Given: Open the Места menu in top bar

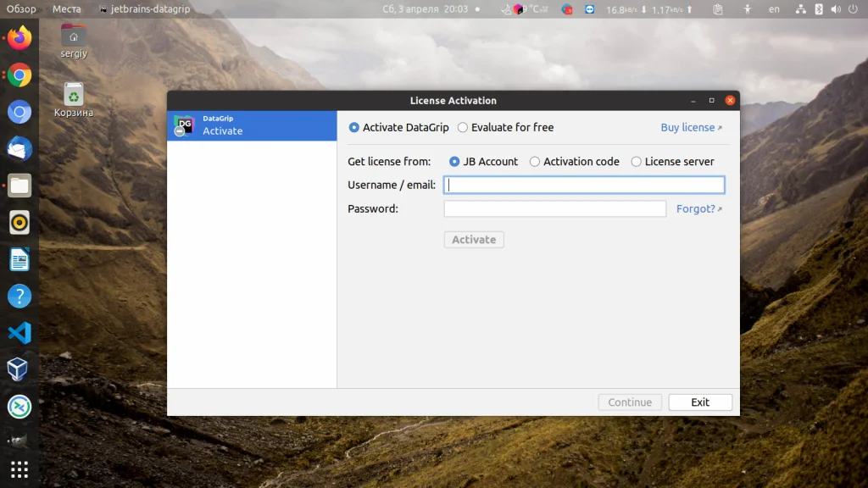Looking at the screenshot, I should 67,9.
